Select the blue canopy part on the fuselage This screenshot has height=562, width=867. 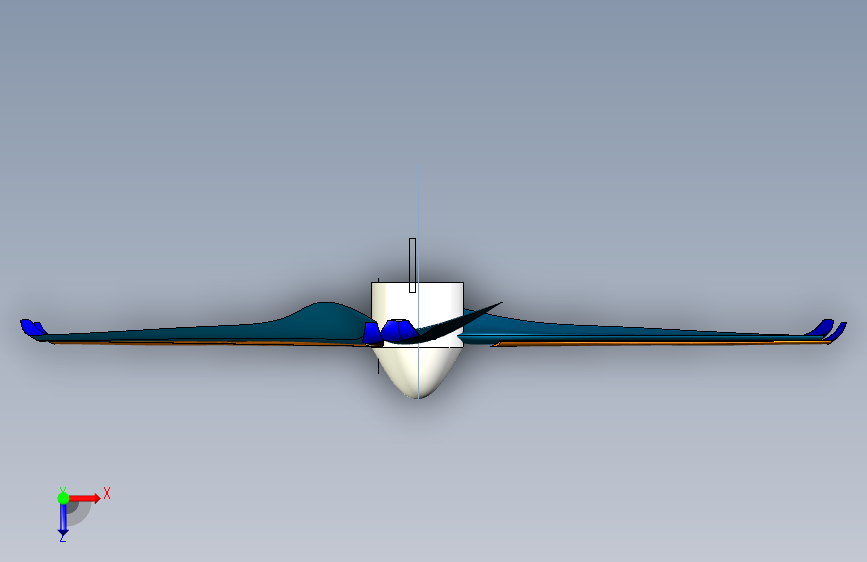[x=397, y=330]
